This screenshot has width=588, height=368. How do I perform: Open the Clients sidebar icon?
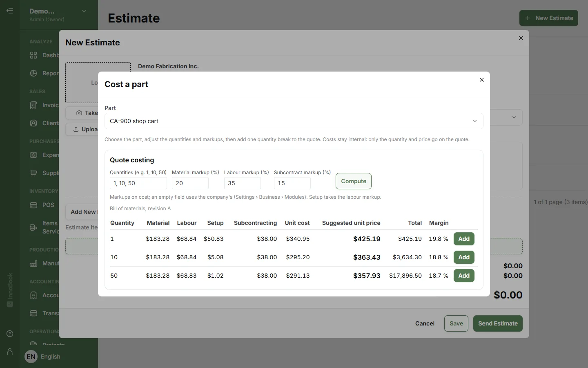coord(33,123)
